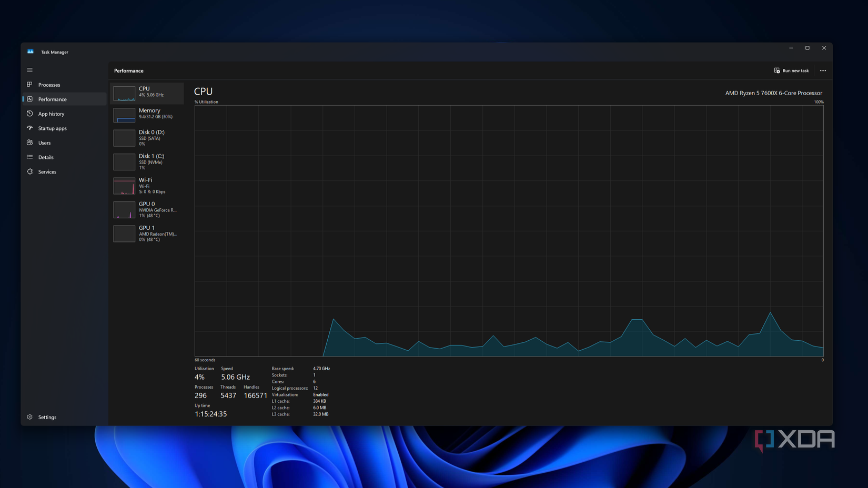
Task: Click the Details list icon
Action: (30, 157)
